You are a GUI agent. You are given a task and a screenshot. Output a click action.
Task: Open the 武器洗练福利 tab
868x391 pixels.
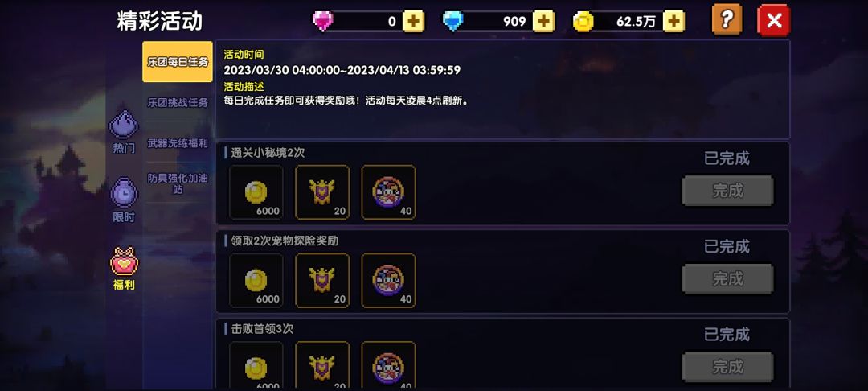[x=178, y=143]
